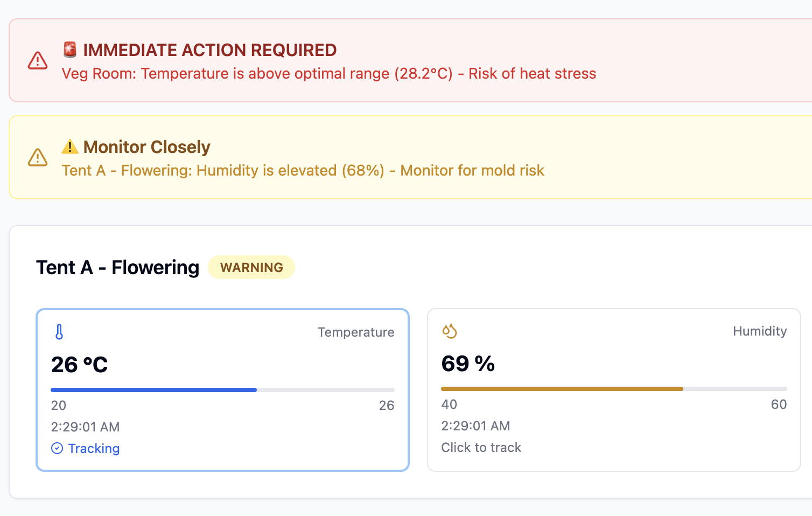Image resolution: width=812 pixels, height=516 pixels.
Task: Click the warning emoji beside Monitor Closely
Action: click(x=70, y=147)
